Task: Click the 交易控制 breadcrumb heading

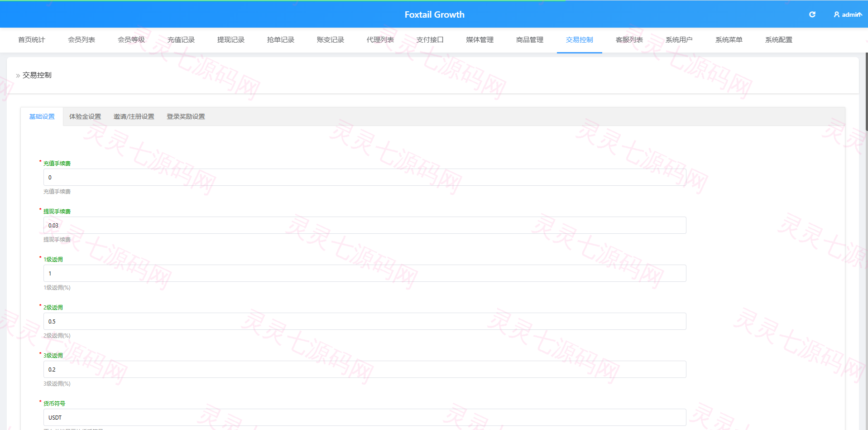Action: [37, 75]
